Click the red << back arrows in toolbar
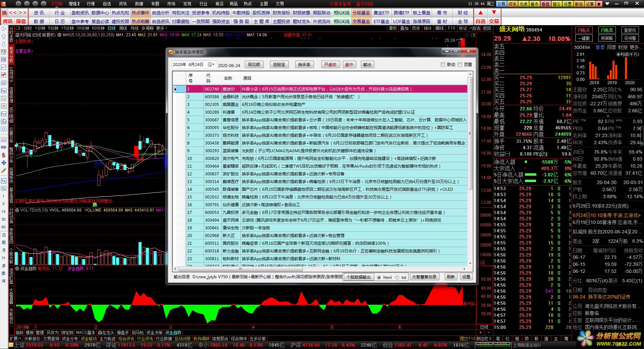Image resolution: width=644 pixels, height=349 pixels. tap(13, 13)
